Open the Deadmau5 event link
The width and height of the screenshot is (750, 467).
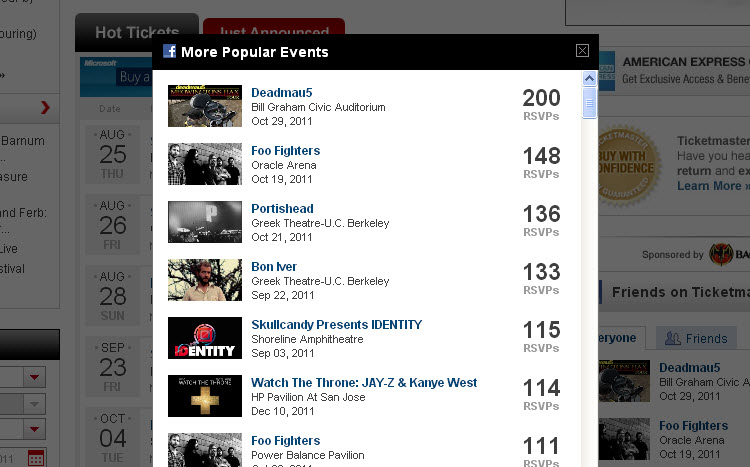tap(282, 93)
